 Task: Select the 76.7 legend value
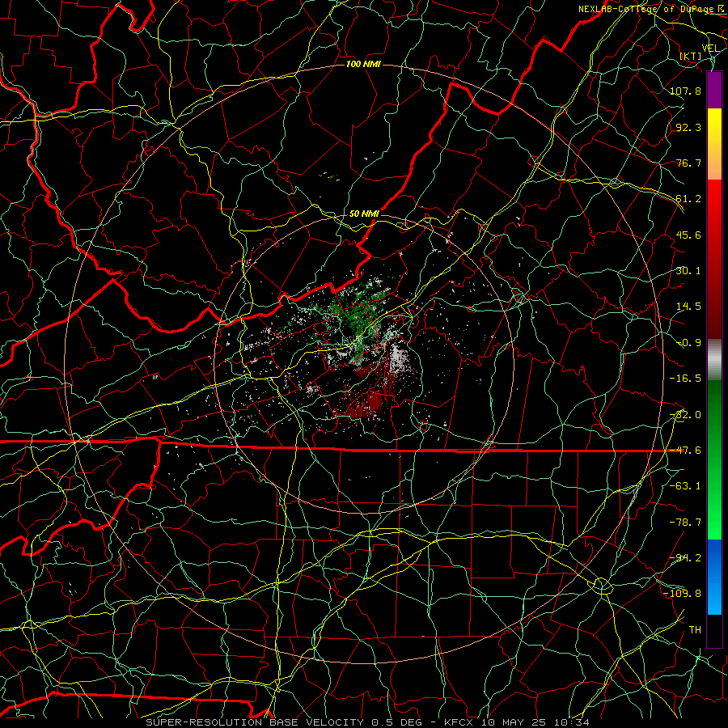click(688, 163)
